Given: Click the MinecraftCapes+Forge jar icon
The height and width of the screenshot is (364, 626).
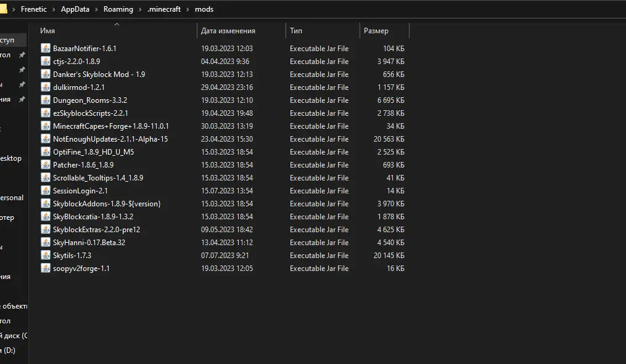Looking at the screenshot, I should click(x=46, y=126).
